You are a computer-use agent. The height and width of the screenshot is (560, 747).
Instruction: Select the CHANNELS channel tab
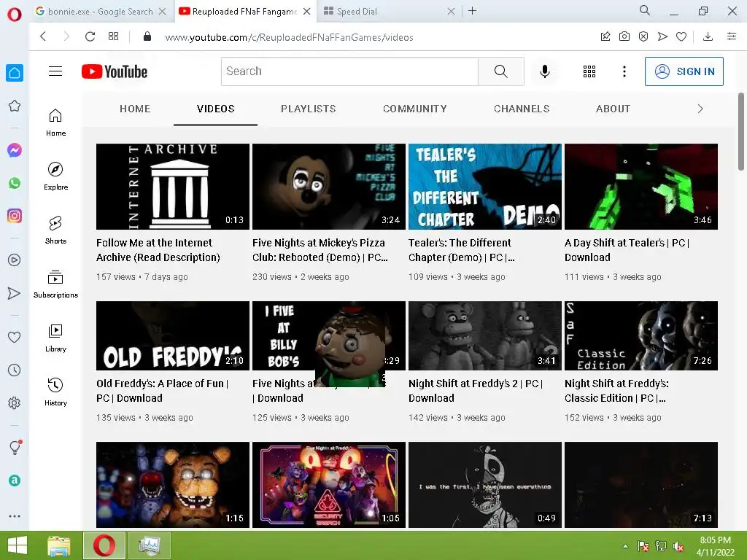tap(522, 109)
